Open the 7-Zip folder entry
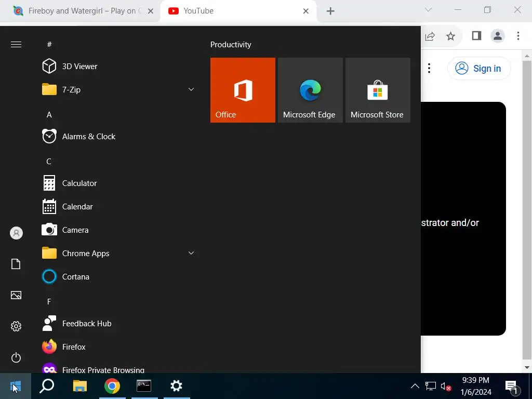This screenshot has height=399, width=532. [x=118, y=89]
